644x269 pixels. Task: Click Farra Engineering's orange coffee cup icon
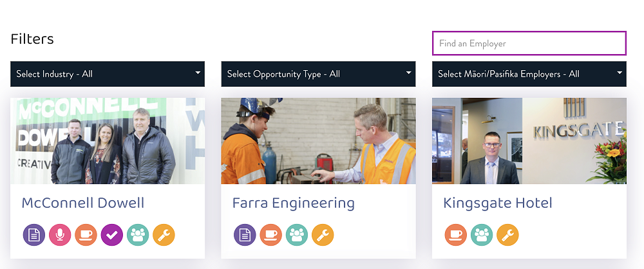point(270,235)
